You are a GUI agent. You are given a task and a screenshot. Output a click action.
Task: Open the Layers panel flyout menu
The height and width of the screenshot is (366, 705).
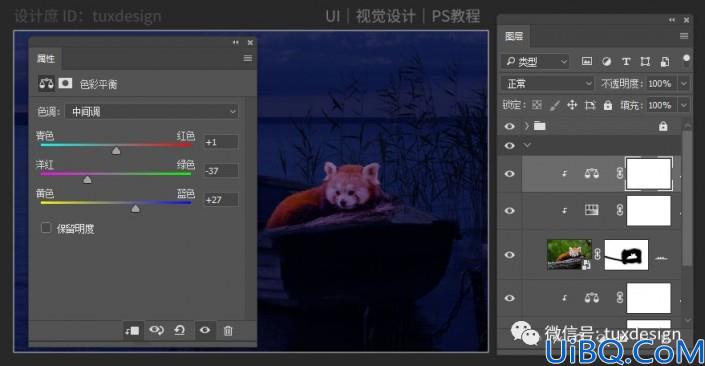coord(684,36)
